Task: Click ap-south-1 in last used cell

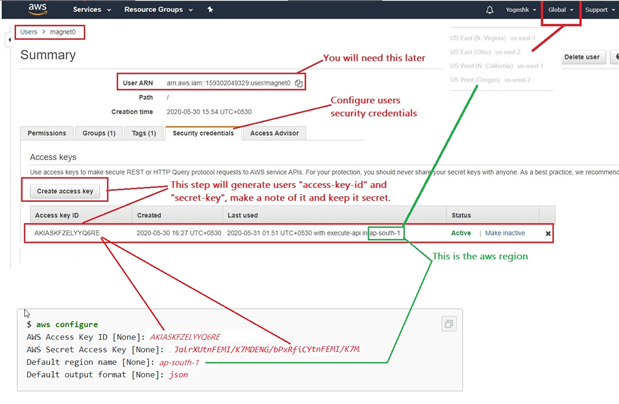Action: click(385, 233)
